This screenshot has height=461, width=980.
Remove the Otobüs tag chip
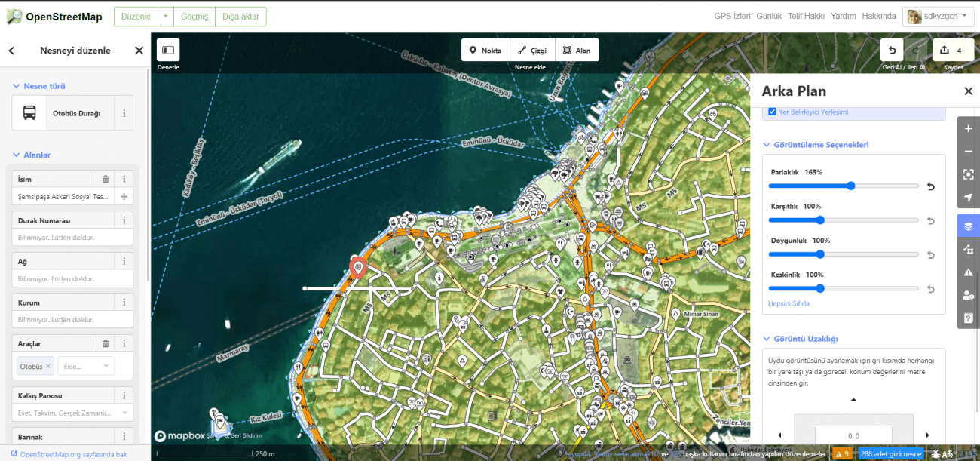[48, 366]
